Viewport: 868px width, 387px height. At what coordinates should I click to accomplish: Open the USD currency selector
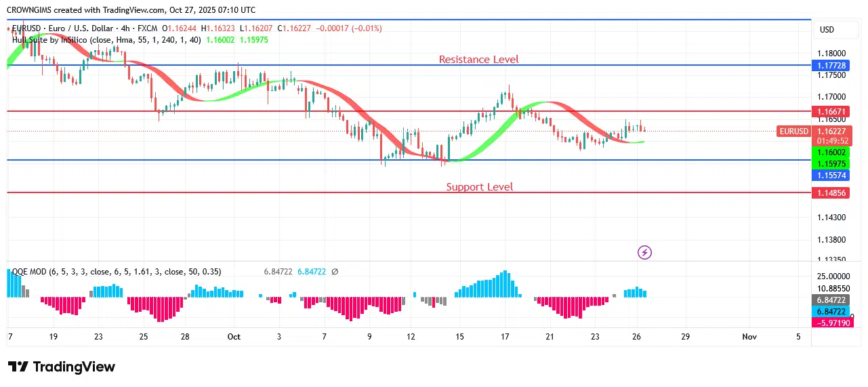coord(827,30)
